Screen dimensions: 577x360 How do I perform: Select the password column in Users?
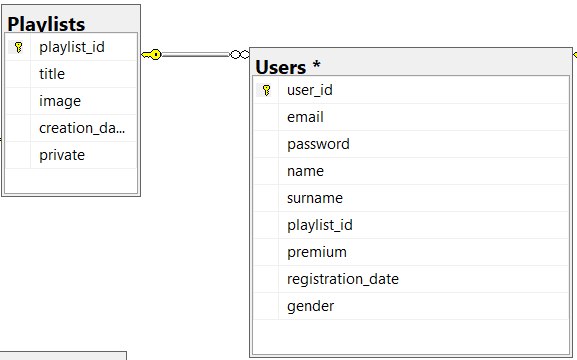coord(411,144)
